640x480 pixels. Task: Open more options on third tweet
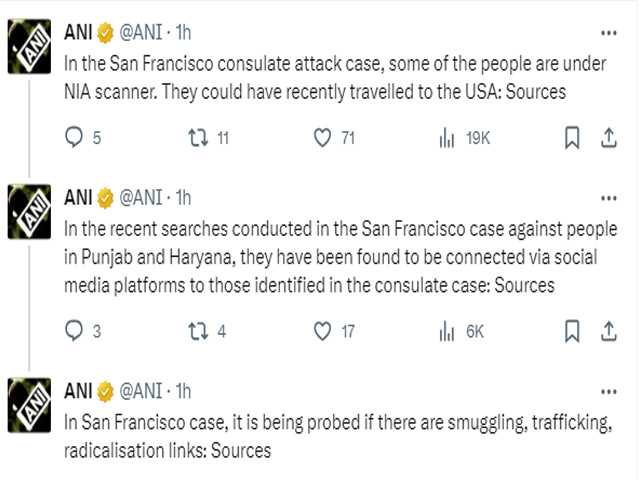609,392
